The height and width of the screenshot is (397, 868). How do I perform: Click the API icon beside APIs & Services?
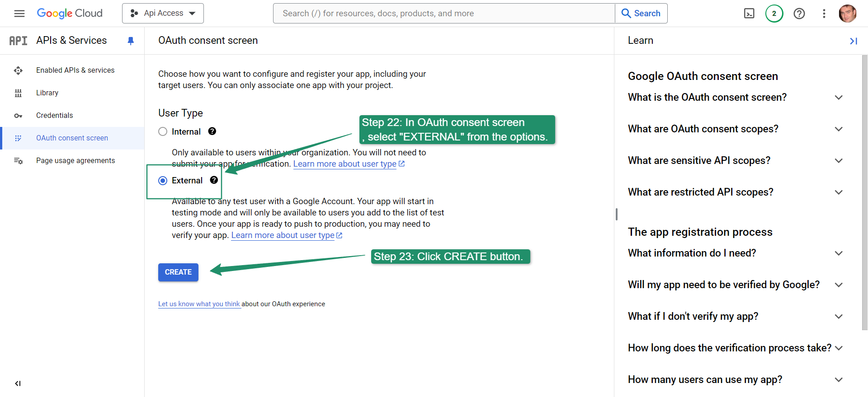(x=19, y=41)
